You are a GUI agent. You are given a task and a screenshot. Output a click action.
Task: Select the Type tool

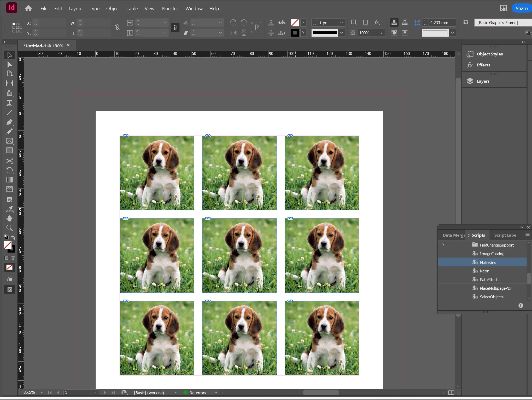pos(9,103)
